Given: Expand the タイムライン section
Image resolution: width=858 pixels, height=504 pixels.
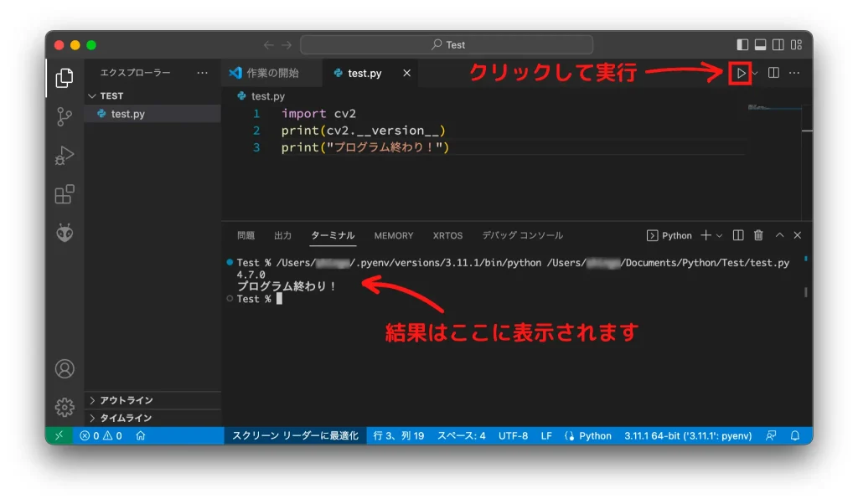Looking at the screenshot, I should pyautogui.click(x=126, y=418).
